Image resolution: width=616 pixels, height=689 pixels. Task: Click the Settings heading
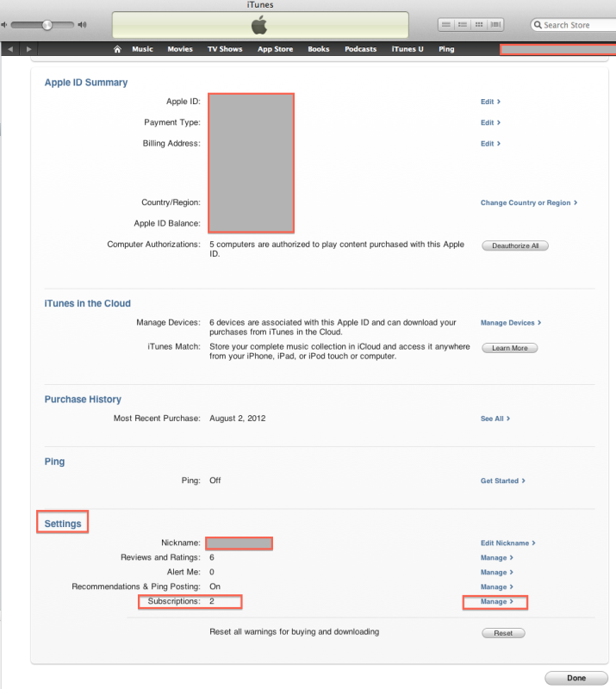point(63,524)
